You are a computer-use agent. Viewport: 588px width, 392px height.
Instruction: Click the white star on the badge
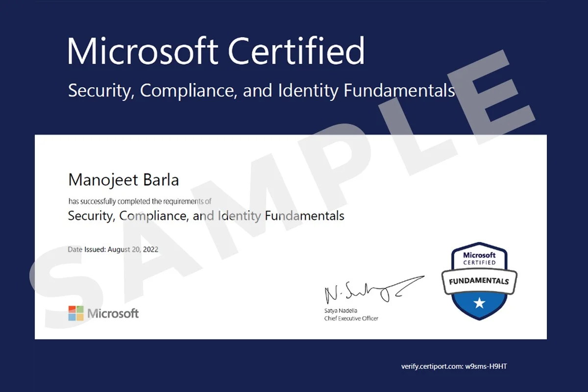coord(479,304)
